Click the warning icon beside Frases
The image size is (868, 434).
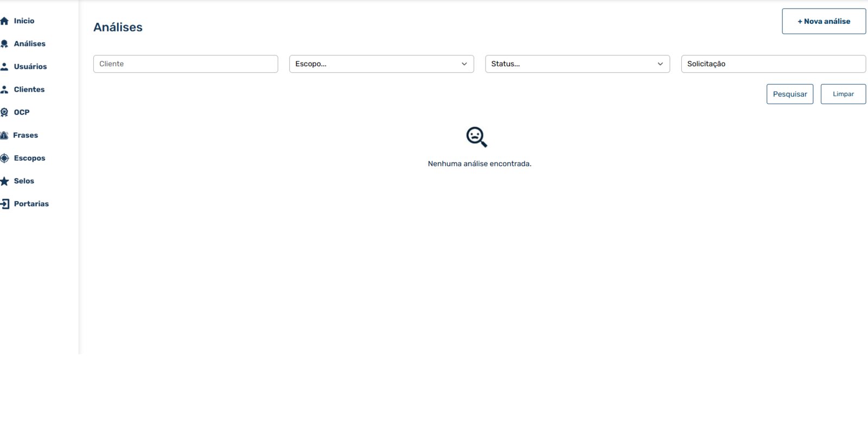(x=4, y=135)
